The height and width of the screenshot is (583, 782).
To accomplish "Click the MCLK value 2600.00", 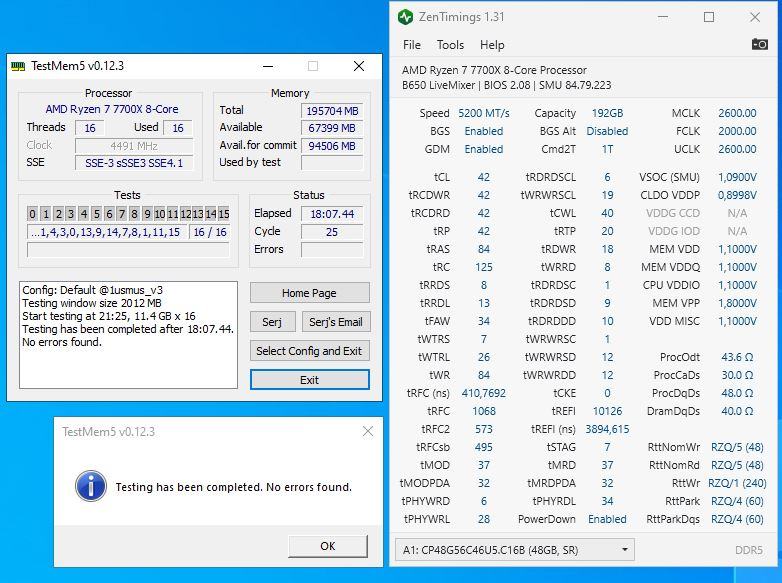I will click(x=737, y=113).
